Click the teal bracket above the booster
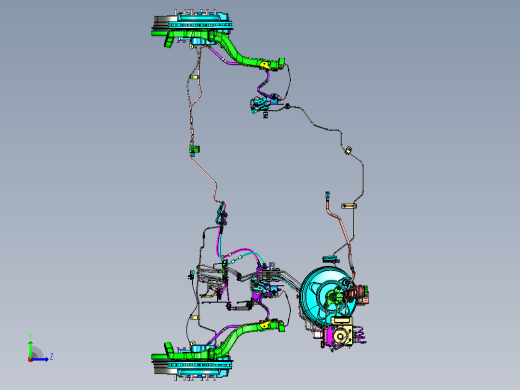Image resolution: width=520 pixels, height=390 pixels. pyautogui.click(x=331, y=259)
